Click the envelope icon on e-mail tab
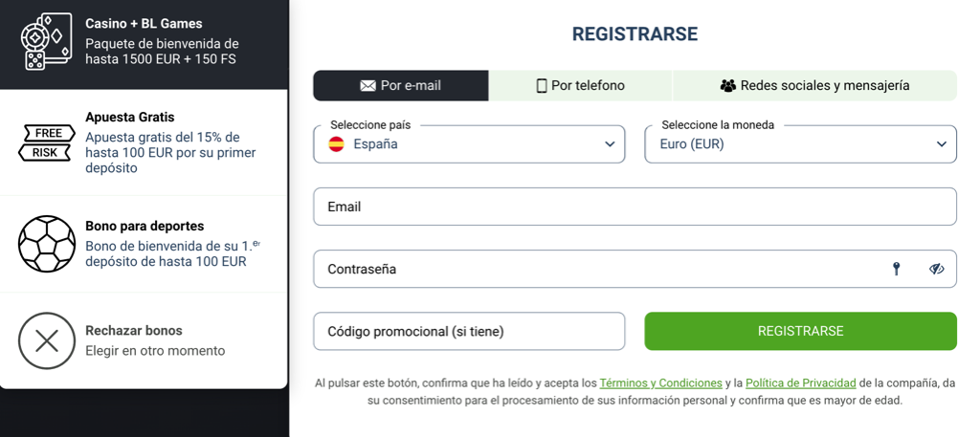The image size is (980, 437). (367, 86)
